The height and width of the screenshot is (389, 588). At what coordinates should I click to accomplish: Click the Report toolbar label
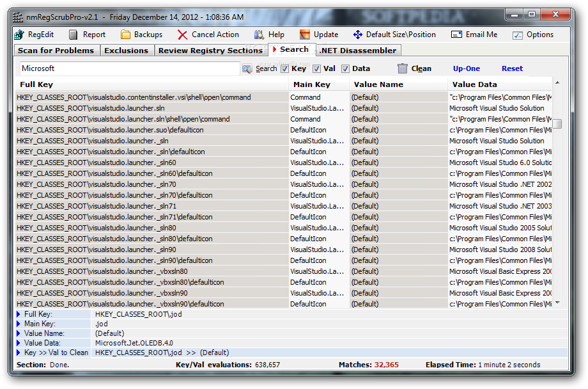tap(94, 35)
